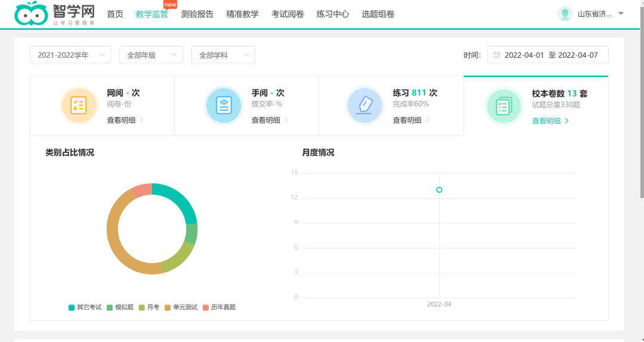Viewport: 644px width, 342px height.
Task: Click the 2022-04 axis label
Action: tap(439, 304)
